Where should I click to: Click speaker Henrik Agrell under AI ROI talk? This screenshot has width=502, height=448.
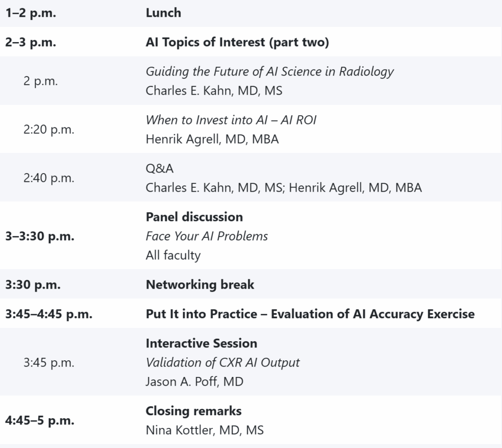(x=212, y=139)
